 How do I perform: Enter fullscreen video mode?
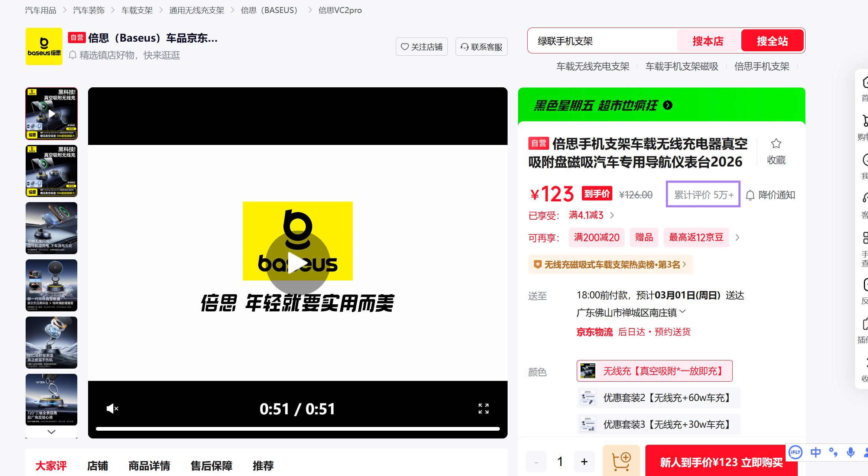tap(483, 409)
